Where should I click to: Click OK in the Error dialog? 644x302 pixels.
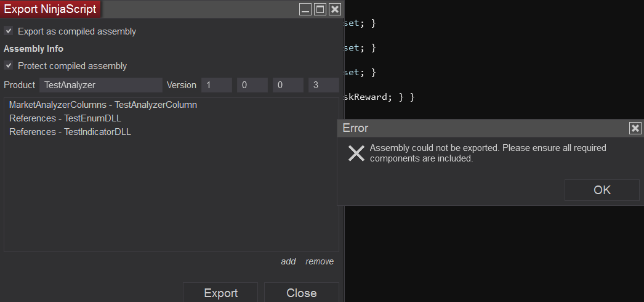pyautogui.click(x=602, y=190)
